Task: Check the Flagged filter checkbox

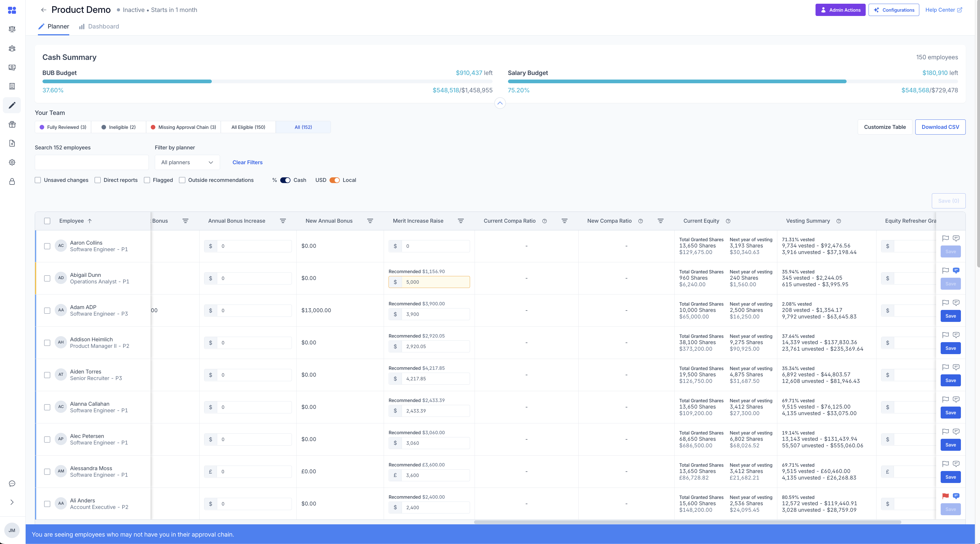Action: click(147, 180)
